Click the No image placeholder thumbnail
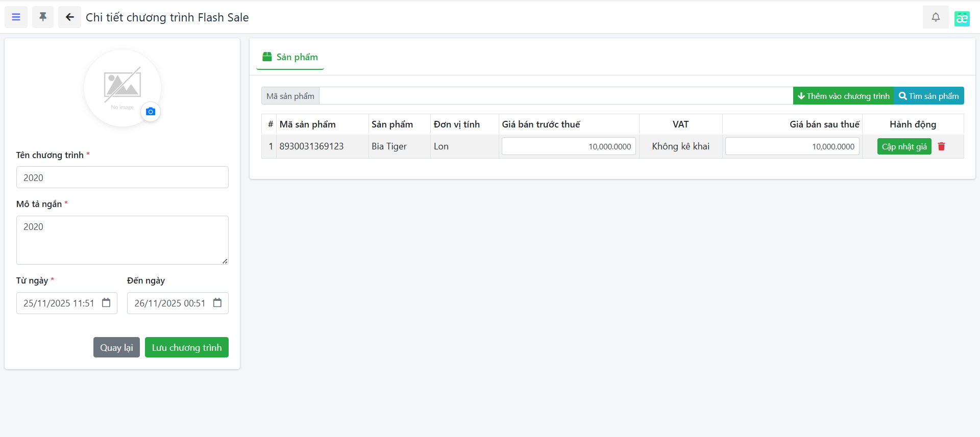This screenshot has width=980, height=437. [122, 87]
